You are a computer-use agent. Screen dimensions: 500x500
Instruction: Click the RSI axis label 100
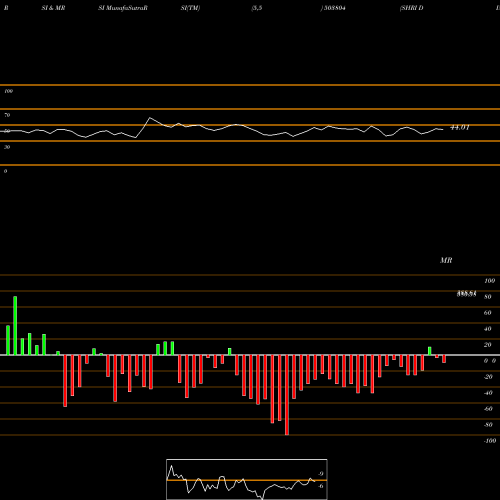point(8,91)
